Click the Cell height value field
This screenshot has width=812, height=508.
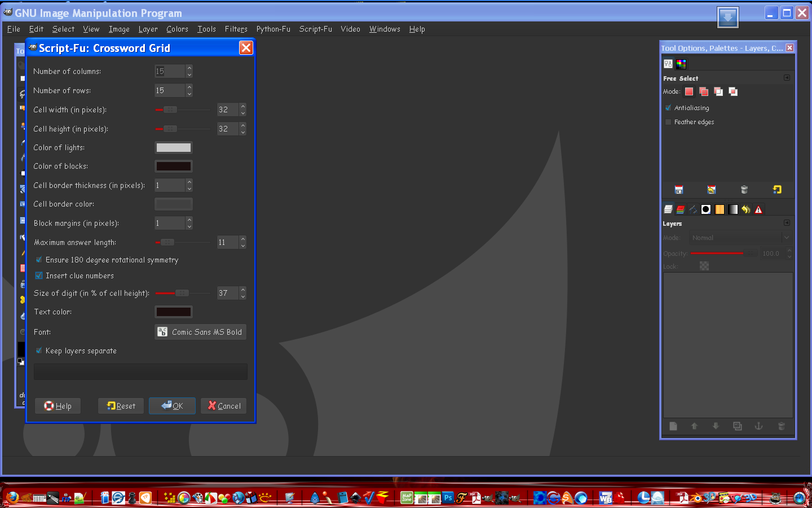(228, 129)
